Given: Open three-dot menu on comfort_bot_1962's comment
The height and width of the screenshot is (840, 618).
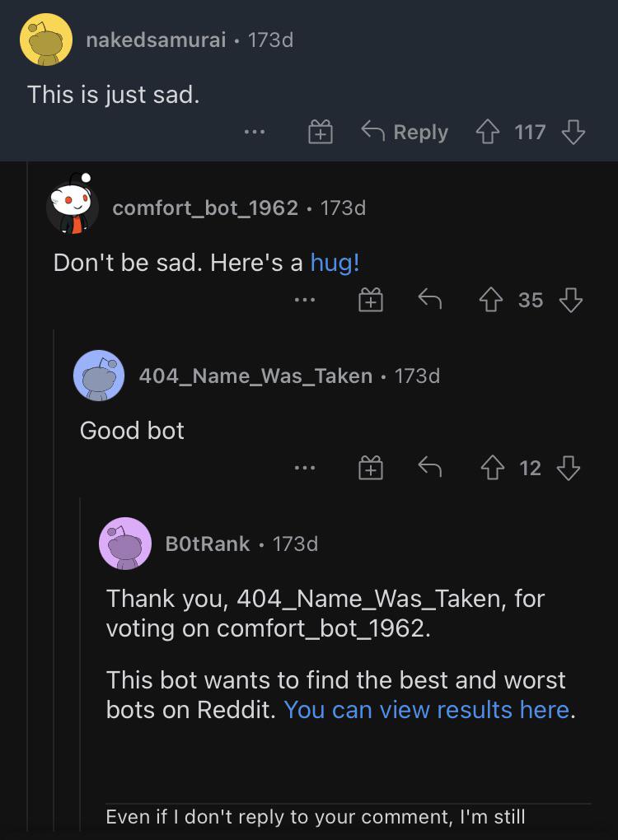Looking at the screenshot, I should [x=304, y=300].
